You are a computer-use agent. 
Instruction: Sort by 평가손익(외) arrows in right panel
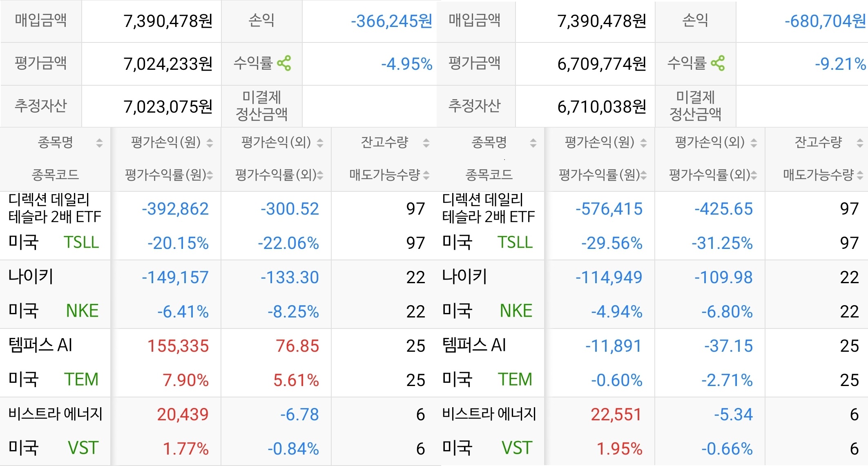[x=754, y=143]
